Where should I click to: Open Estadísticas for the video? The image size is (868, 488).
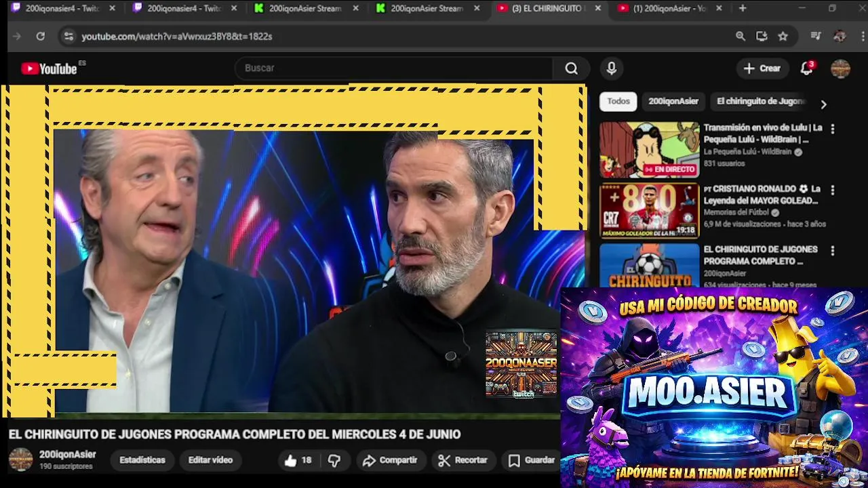coord(142,460)
